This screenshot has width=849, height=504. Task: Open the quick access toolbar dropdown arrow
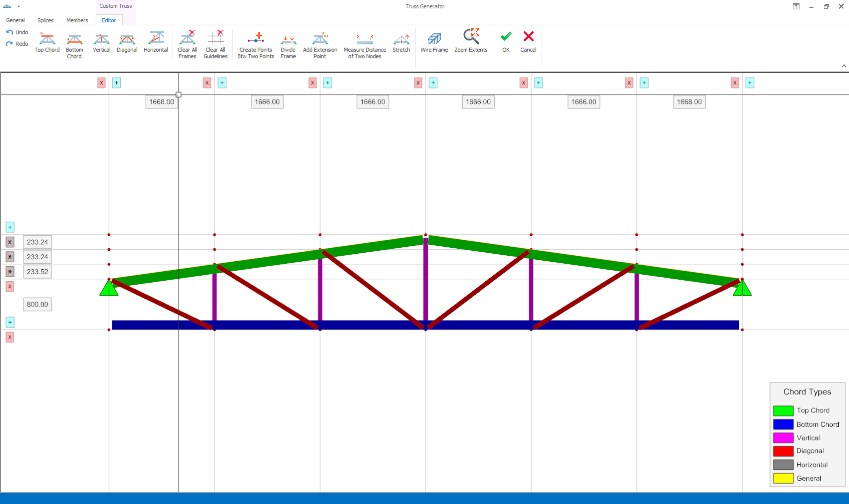point(19,6)
